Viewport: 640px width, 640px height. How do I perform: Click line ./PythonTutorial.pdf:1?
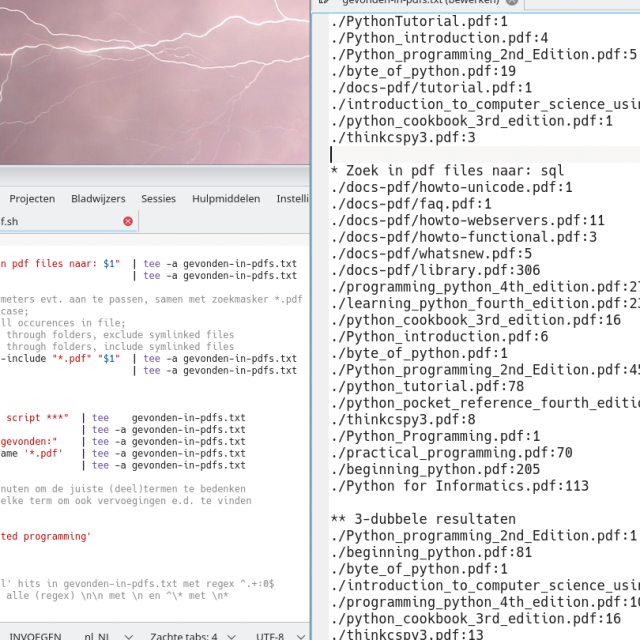[x=419, y=21]
